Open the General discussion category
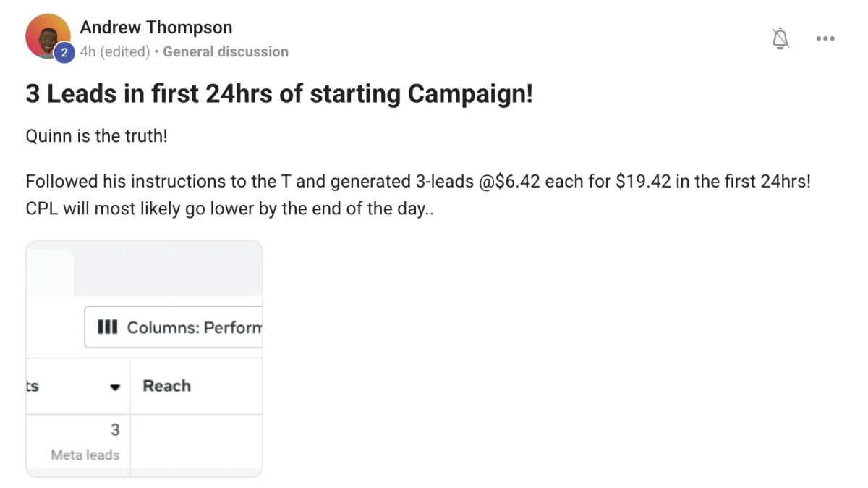The image size is (868, 488). pos(226,51)
